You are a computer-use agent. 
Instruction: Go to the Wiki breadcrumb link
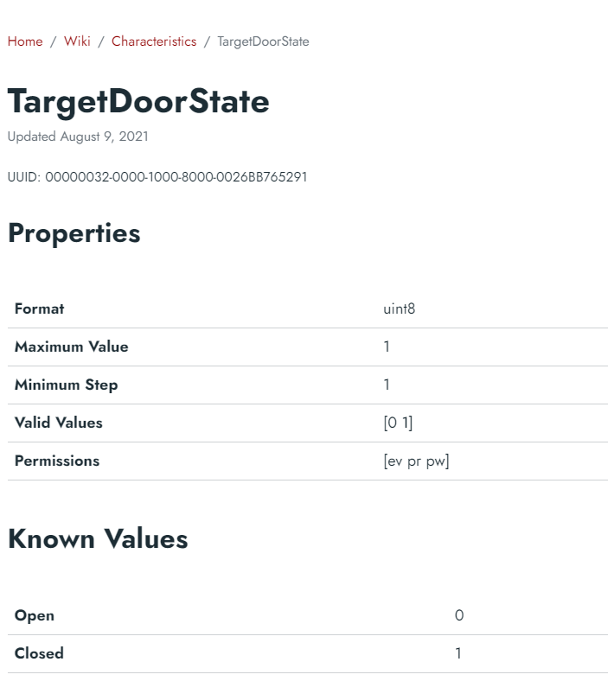click(77, 41)
